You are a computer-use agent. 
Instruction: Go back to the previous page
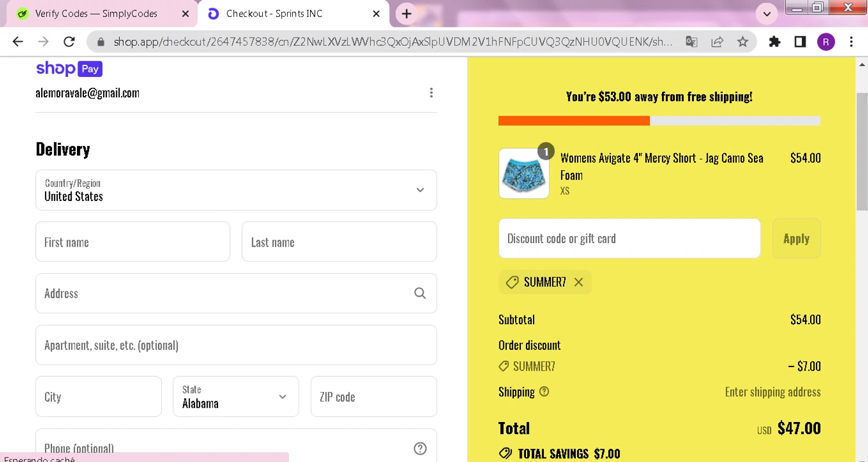18,42
